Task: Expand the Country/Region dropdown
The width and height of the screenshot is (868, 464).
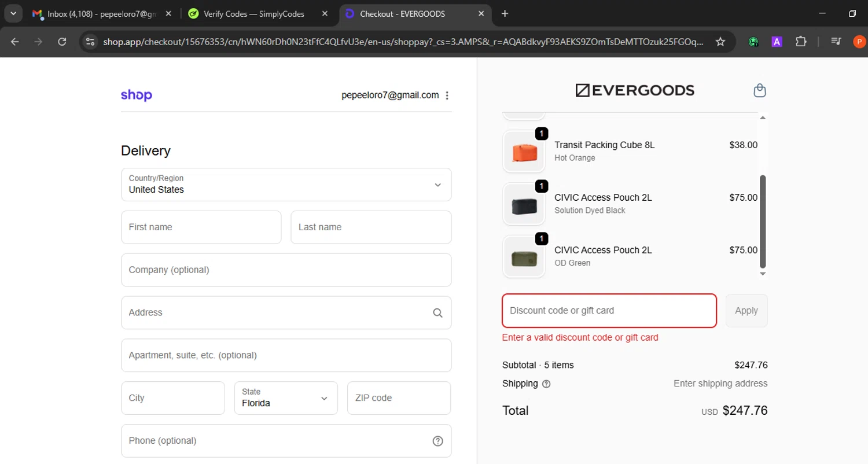Action: pos(286,185)
